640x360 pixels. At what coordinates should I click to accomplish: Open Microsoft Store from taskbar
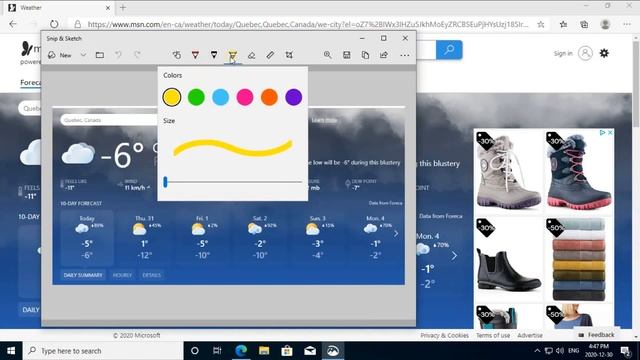pyautogui.click(x=287, y=351)
